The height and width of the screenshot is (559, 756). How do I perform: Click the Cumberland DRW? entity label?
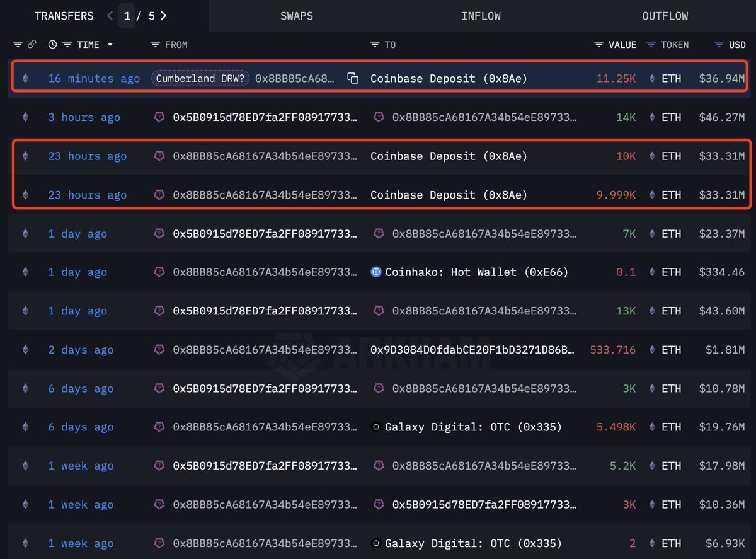click(200, 79)
